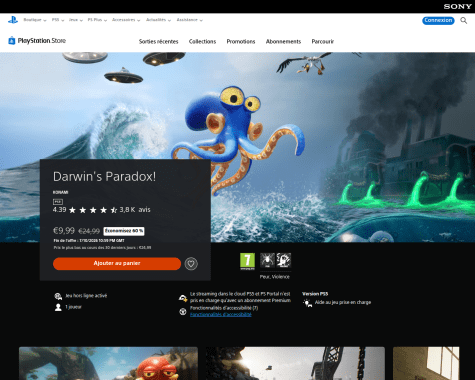Open the crane industrial screenshot thumbnail
Viewport: 475px width, 380px height.
pos(295,363)
